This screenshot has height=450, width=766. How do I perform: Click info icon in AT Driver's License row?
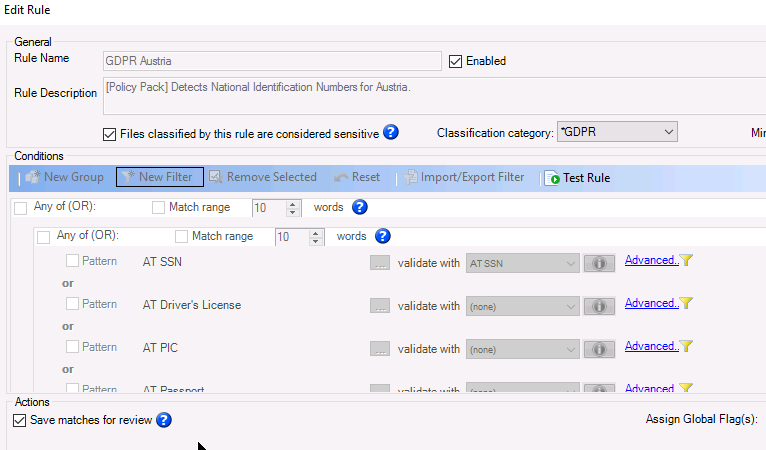(599, 306)
